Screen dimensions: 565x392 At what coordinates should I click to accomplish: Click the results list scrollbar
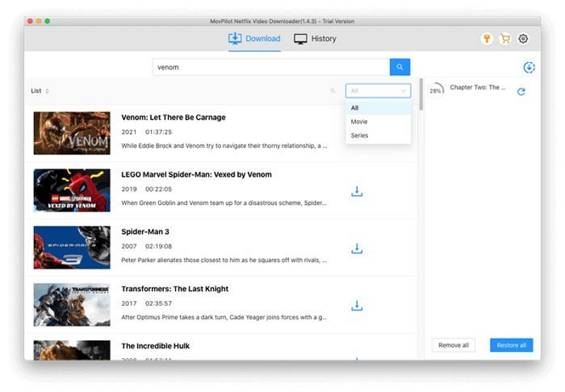pos(421,95)
